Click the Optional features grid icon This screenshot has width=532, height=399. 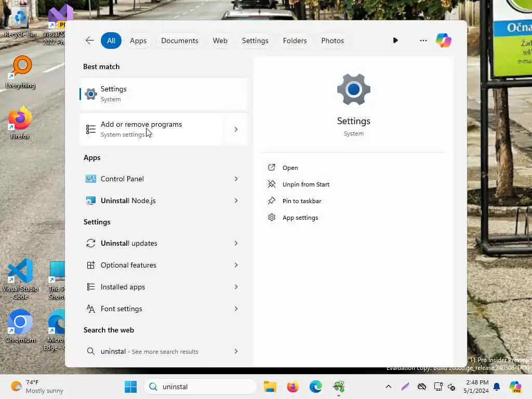[x=90, y=265]
